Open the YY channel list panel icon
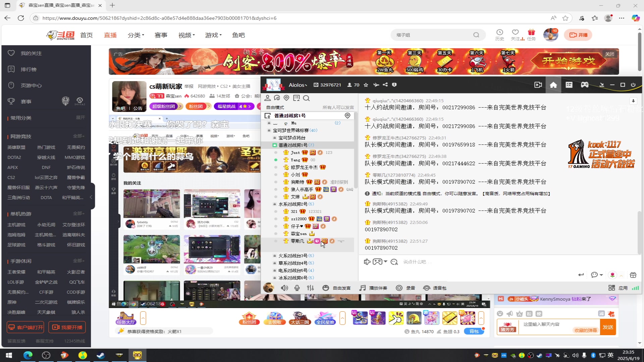644x362 pixels. pyautogui.click(x=569, y=85)
